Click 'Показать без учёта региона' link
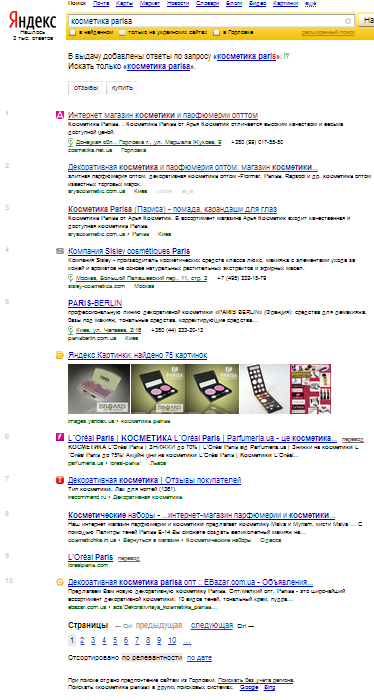The image size is (374, 700). (256, 679)
